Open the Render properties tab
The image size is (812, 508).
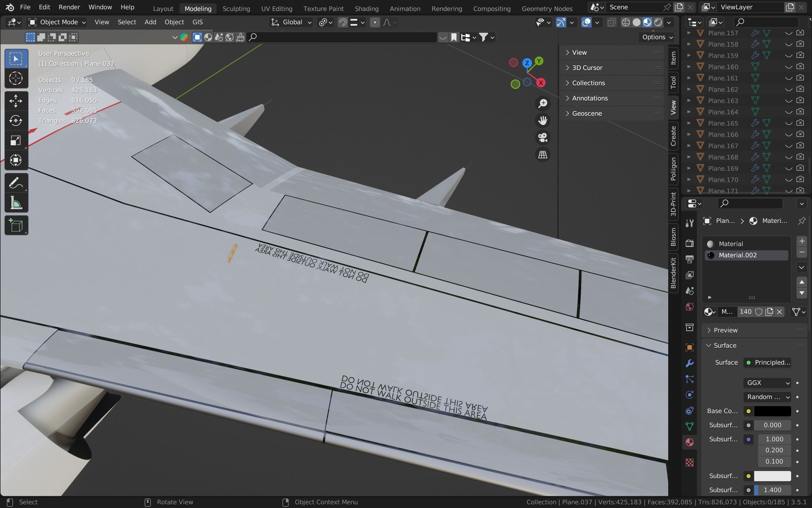click(x=690, y=243)
